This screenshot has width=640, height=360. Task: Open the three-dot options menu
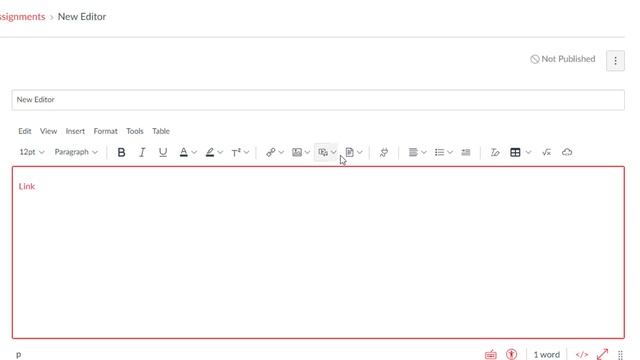coord(615,61)
